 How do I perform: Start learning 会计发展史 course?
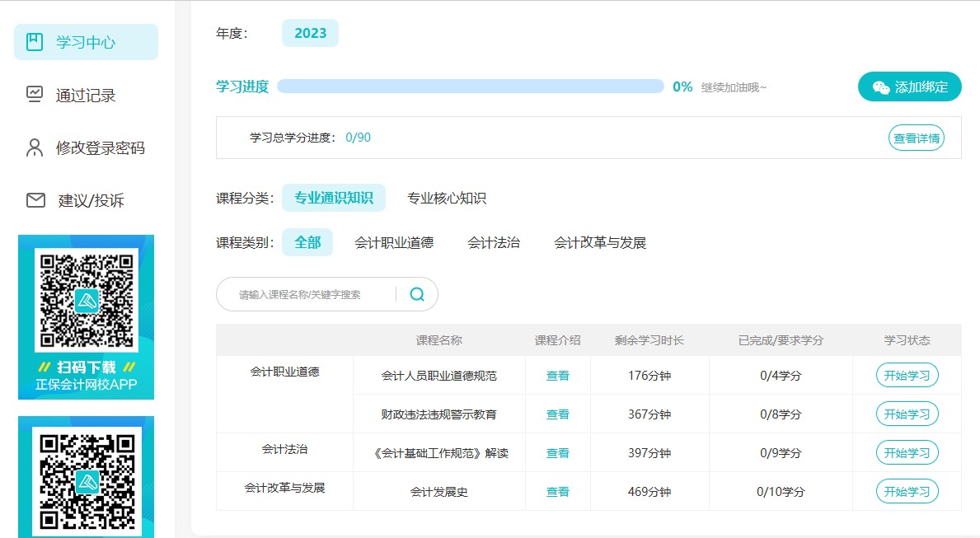(x=907, y=492)
